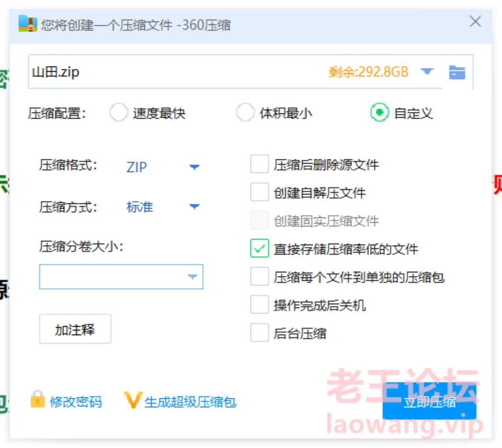Open the browse folder icon beside filename
The image size is (502, 448).
click(457, 72)
